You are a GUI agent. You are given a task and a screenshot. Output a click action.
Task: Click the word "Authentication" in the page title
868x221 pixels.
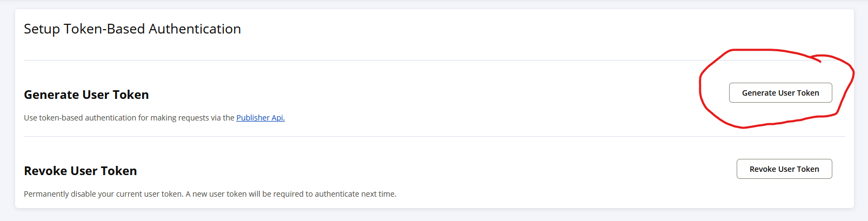tap(195, 29)
